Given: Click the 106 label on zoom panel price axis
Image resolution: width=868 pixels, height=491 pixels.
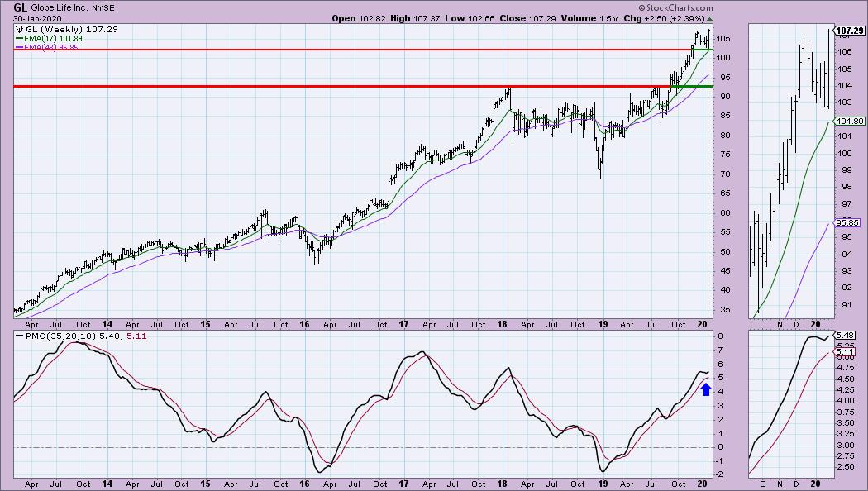Looking at the screenshot, I should pyautogui.click(x=844, y=52).
